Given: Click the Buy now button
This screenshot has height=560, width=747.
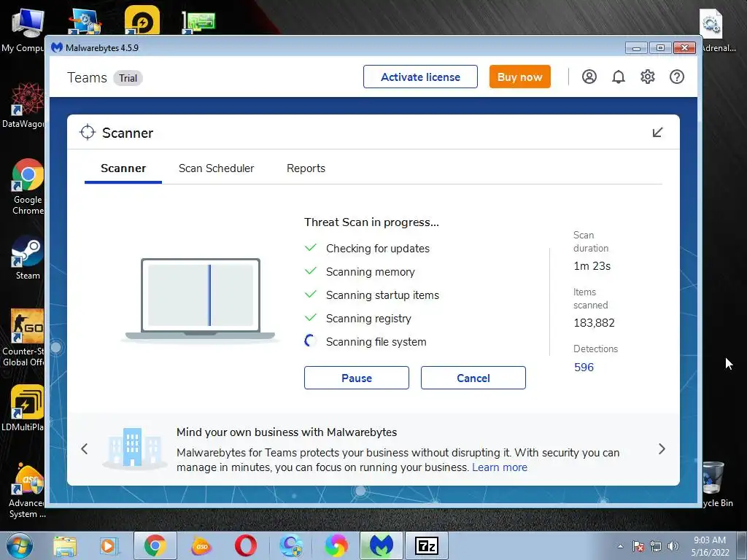Looking at the screenshot, I should click(x=519, y=77).
